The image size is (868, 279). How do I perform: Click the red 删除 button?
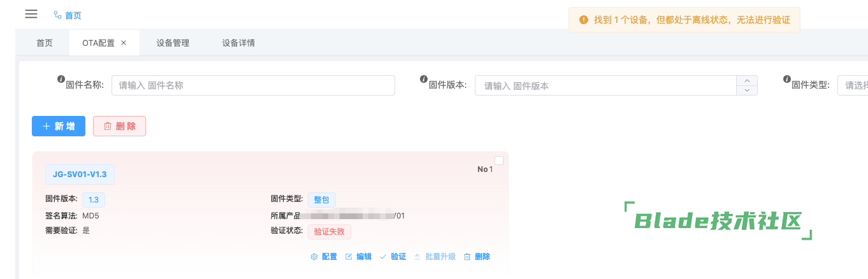[x=119, y=126]
